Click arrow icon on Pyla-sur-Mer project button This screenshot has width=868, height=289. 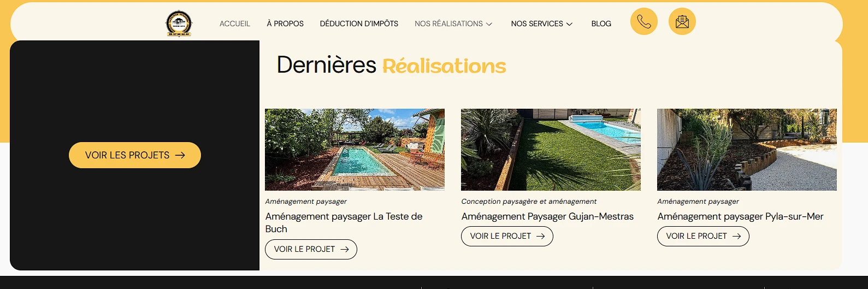(x=737, y=236)
